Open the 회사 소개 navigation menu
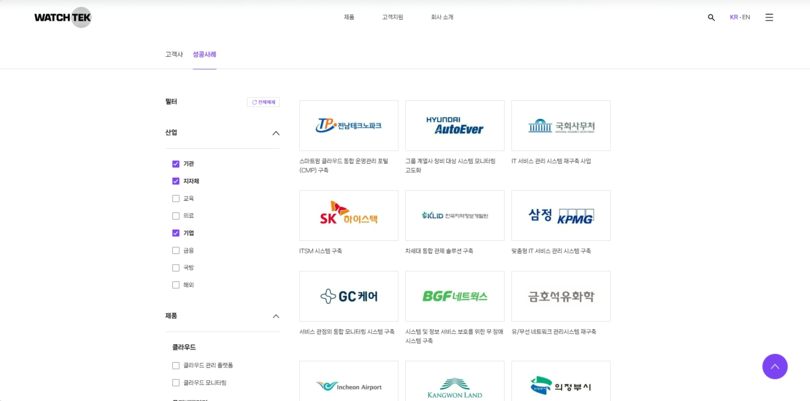The height and width of the screenshot is (401, 810). coord(442,18)
